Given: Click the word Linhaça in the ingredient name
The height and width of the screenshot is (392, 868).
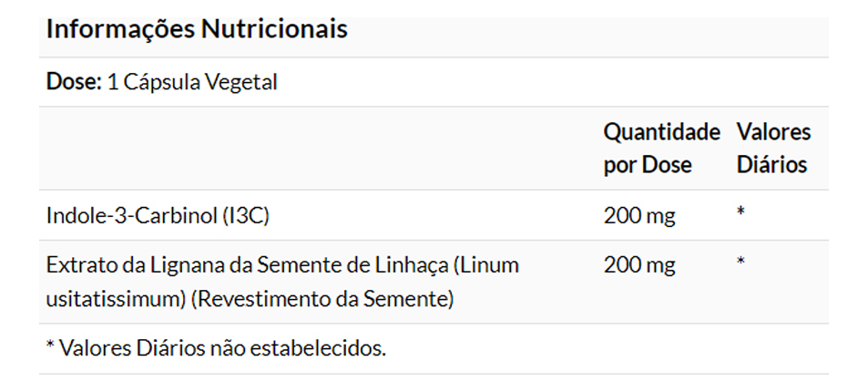Looking at the screenshot, I should point(409,265).
